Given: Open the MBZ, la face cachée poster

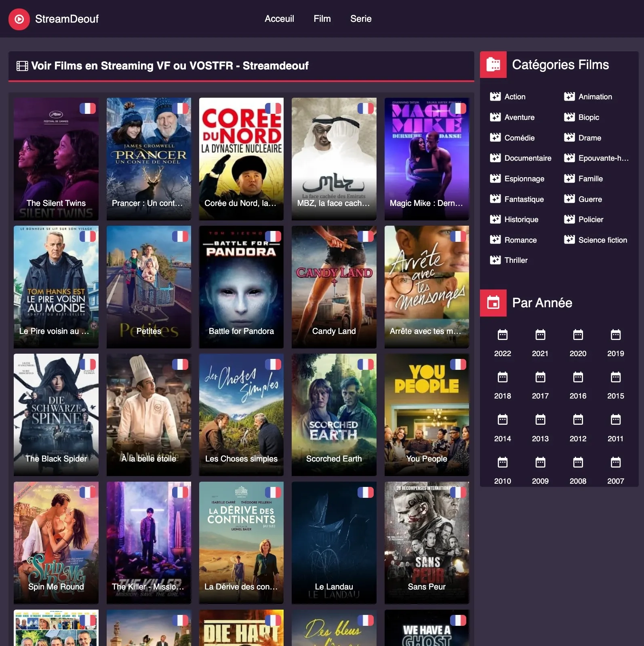Looking at the screenshot, I should (x=334, y=159).
